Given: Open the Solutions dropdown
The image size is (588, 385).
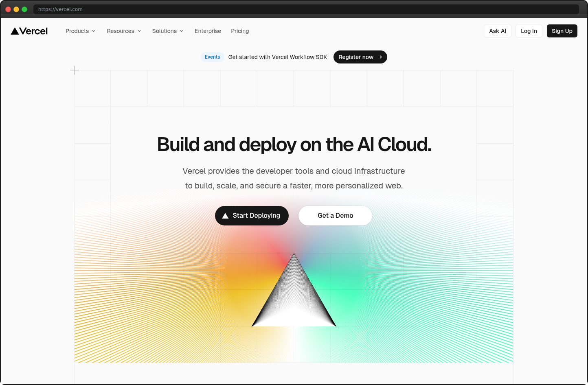Looking at the screenshot, I should click(165, 31).
